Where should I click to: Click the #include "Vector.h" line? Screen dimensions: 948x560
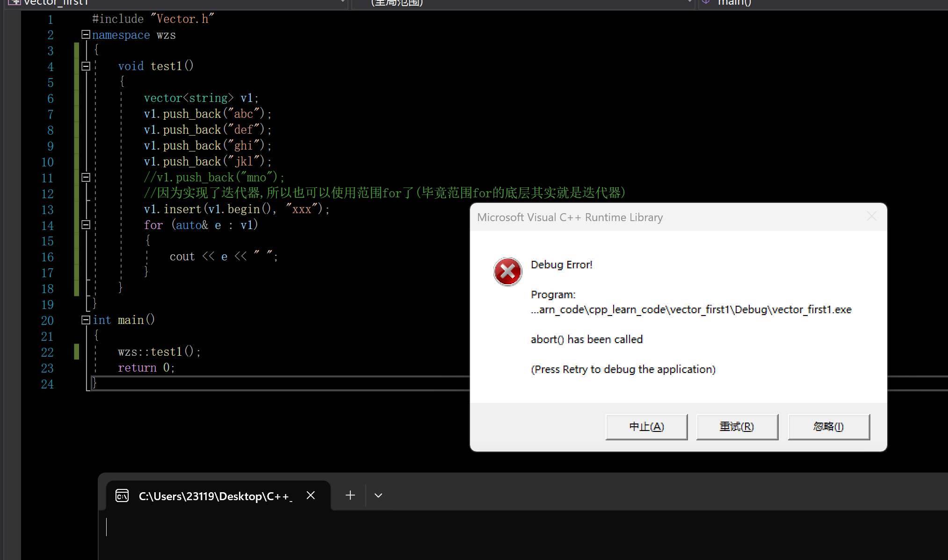[x=153, y=19]
